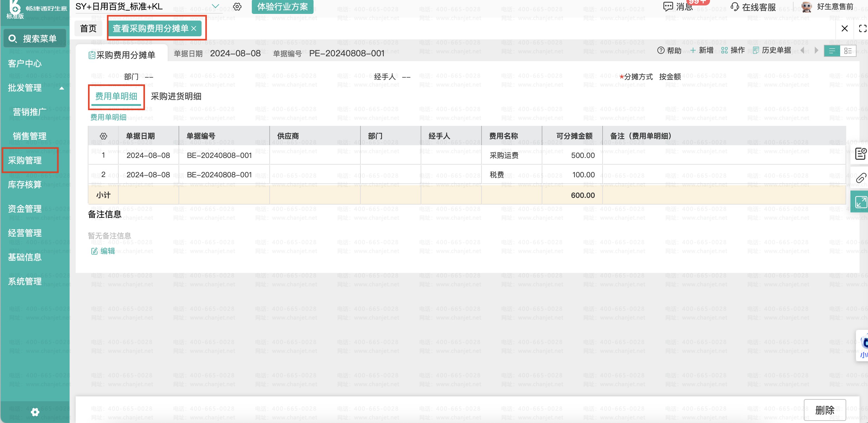Screen dimensions: 868x423
Task: Click 新增 plus button
Action: (702, 50)
